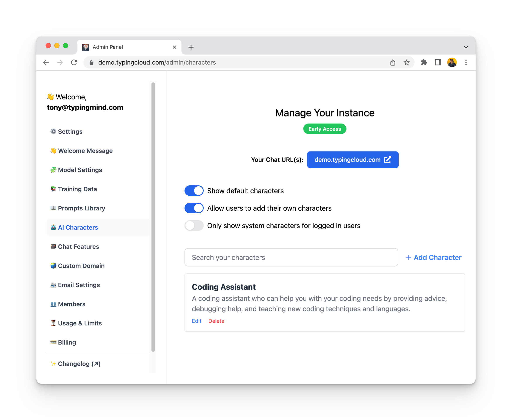Expand the tab search chevron
Image resolution: width=512 pixels, height=420 pixels.
click(x=466, y=47)
